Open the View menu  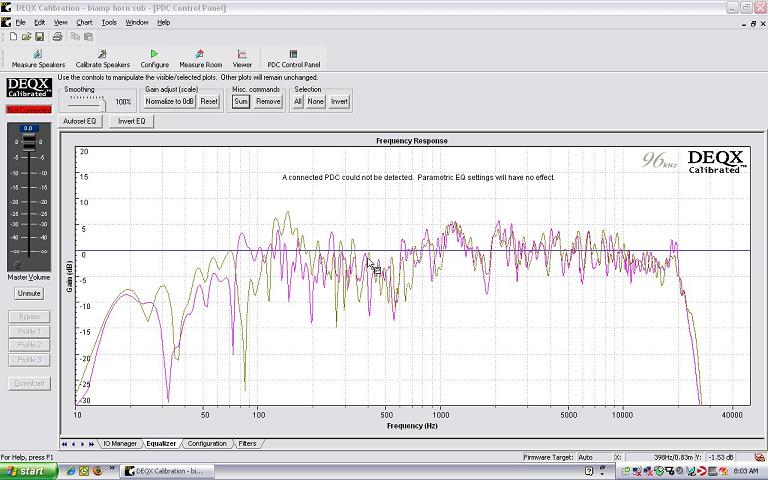(61, 23)
